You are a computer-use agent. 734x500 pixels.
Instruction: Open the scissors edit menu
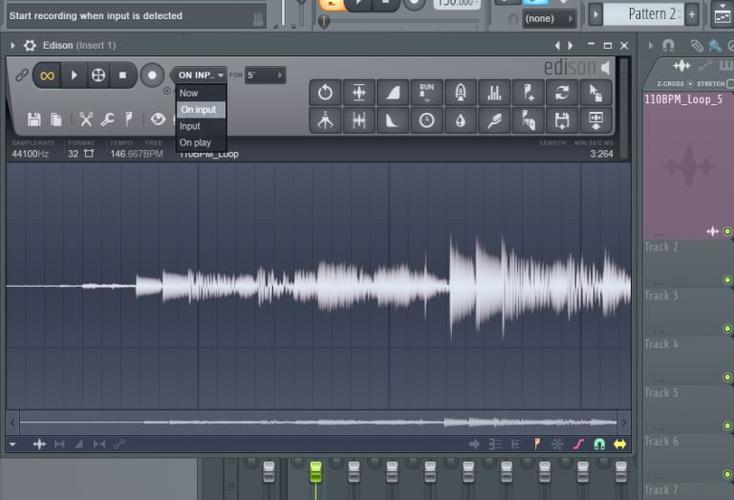tap(86, 119)
